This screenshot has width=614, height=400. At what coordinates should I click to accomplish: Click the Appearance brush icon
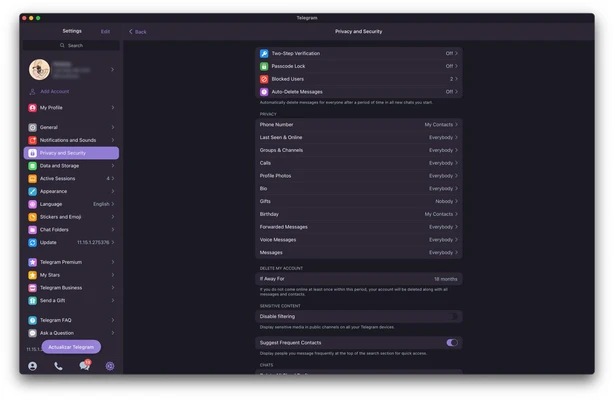[33, 192]
